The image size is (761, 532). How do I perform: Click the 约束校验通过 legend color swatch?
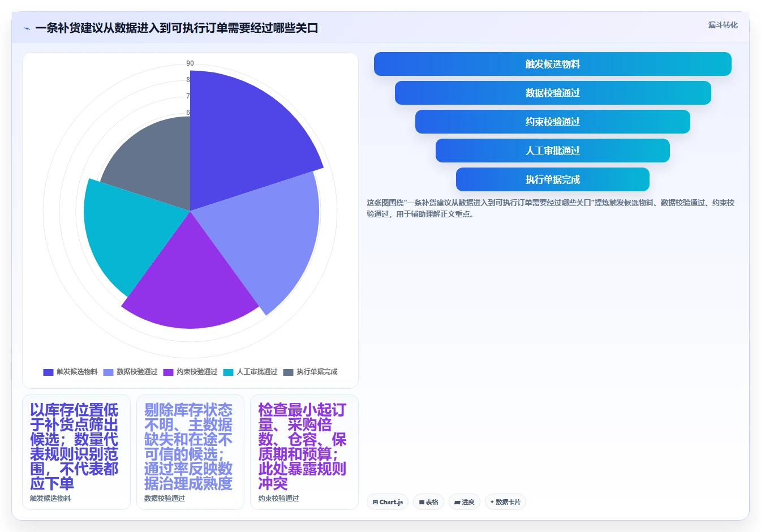(x=168, y=372)
